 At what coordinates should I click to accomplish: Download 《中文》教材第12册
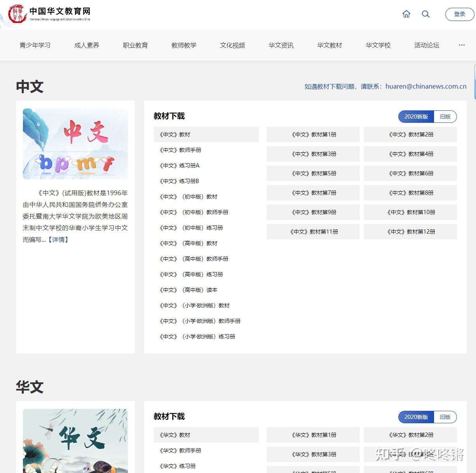[410, 231]
